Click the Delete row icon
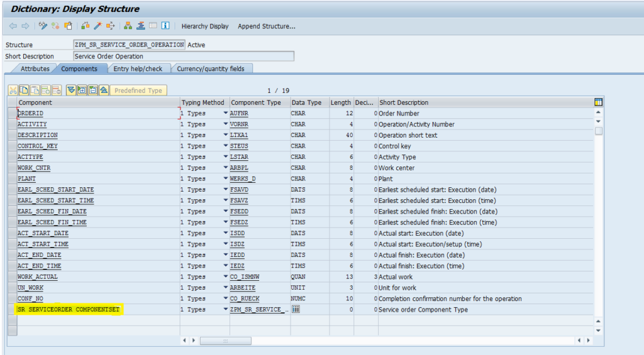 57,90
